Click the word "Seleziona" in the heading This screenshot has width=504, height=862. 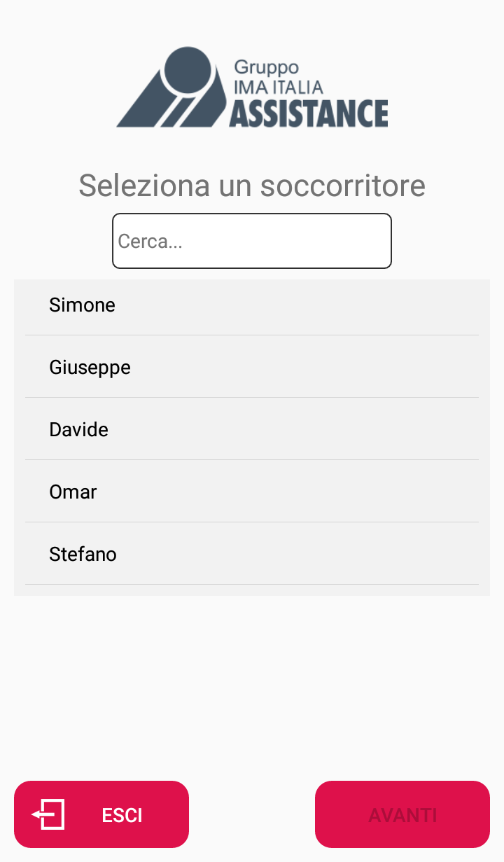click(x=143, y=186)
